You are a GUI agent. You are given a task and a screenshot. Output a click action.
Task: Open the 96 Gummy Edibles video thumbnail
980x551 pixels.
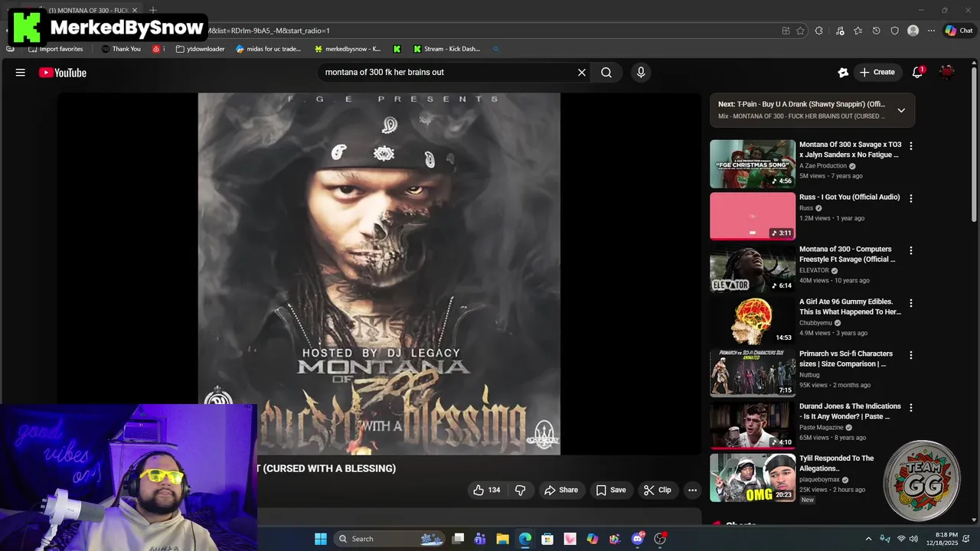753,321
